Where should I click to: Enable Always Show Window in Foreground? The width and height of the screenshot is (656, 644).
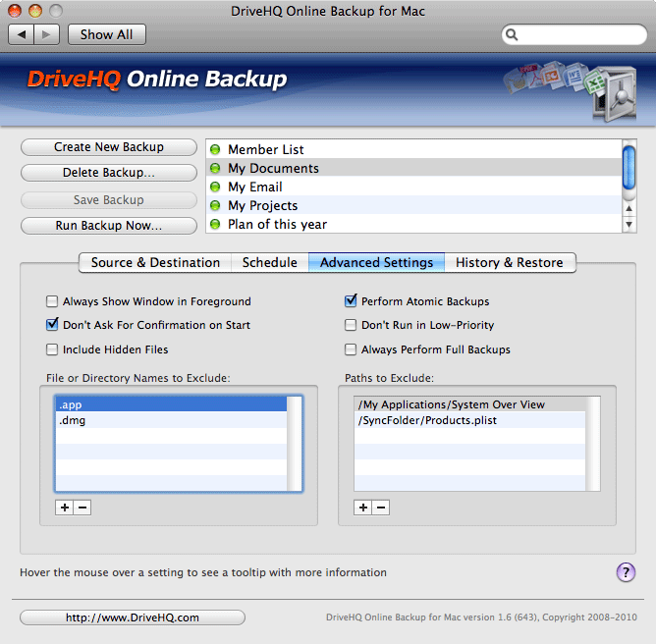pos(52,302)
